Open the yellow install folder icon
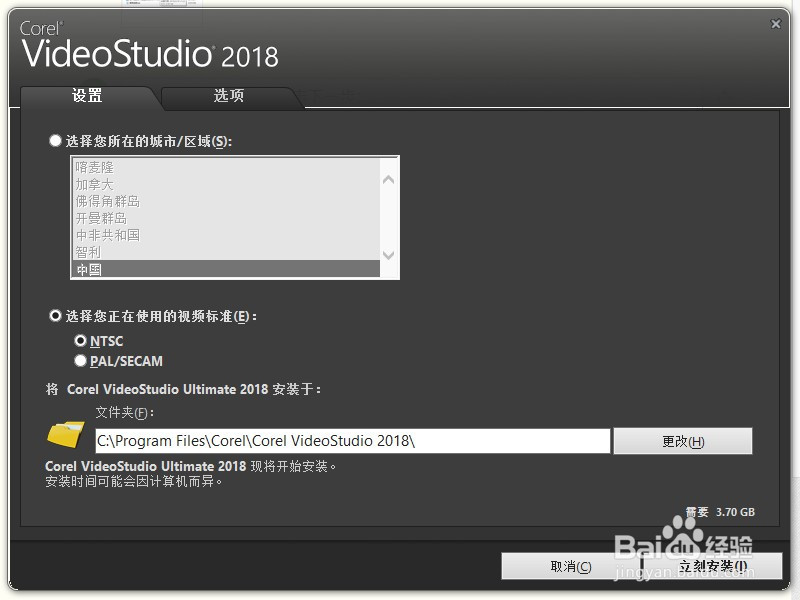 pos(66,435)
